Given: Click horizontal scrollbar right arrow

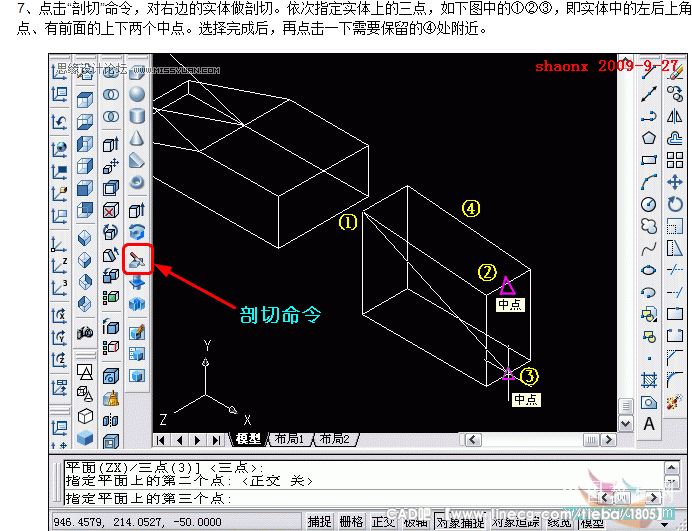Looking at the screenshot, I should tap(609, 440).
